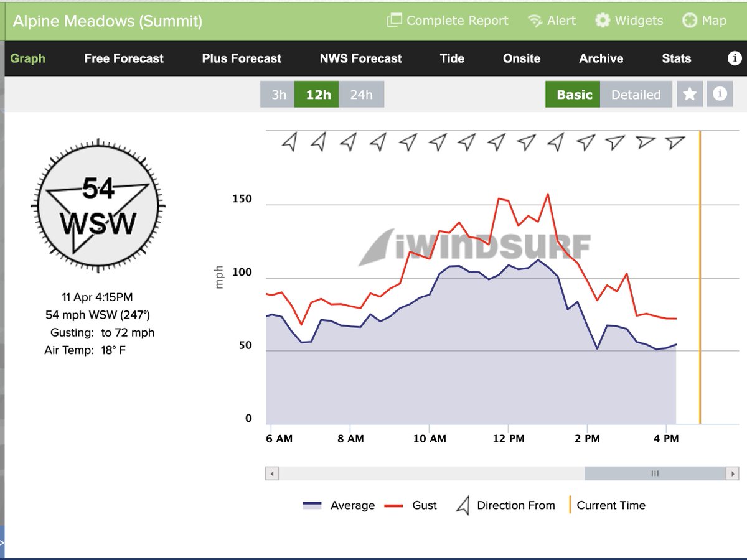
Task: Open the Onsite tab
Action: click(x=522, y=58)
